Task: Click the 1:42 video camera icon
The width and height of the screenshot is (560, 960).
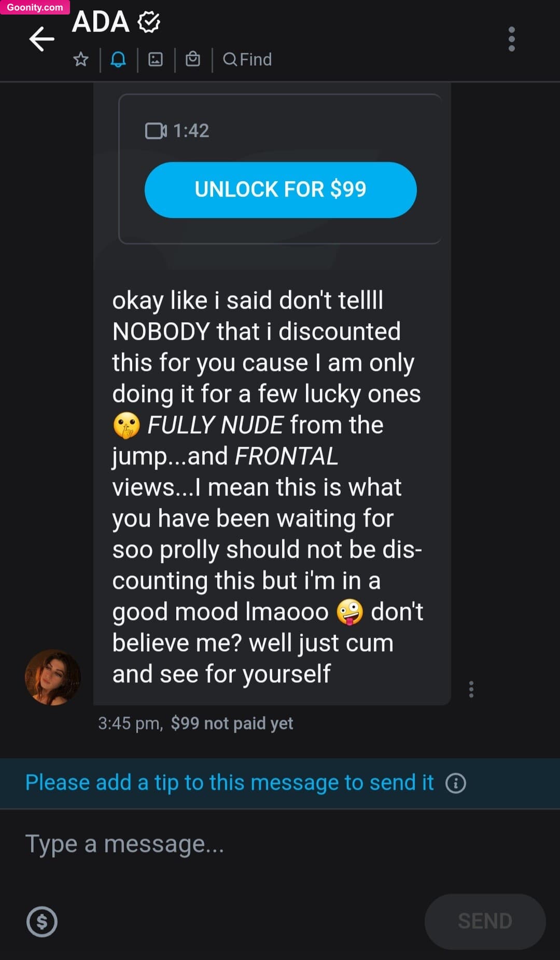Action: pos(156,131)
